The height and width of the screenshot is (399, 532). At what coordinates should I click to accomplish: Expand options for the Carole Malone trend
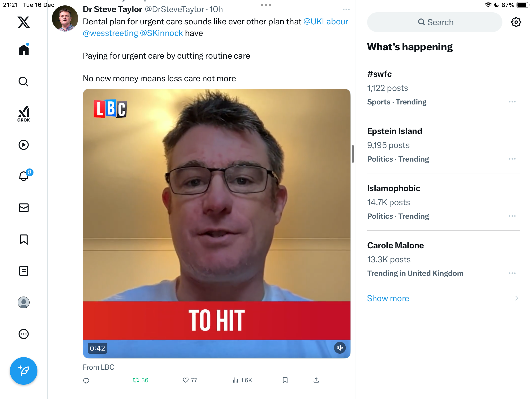512,273
